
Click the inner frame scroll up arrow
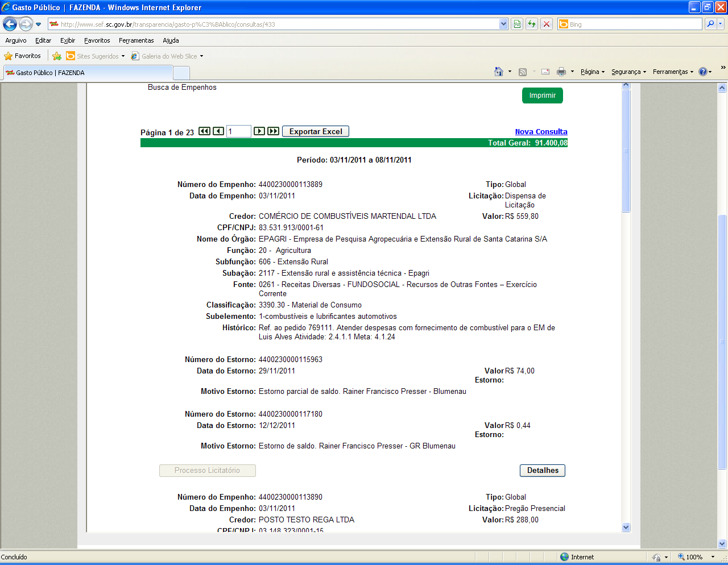pyautogui.click(x=626, y=85)
